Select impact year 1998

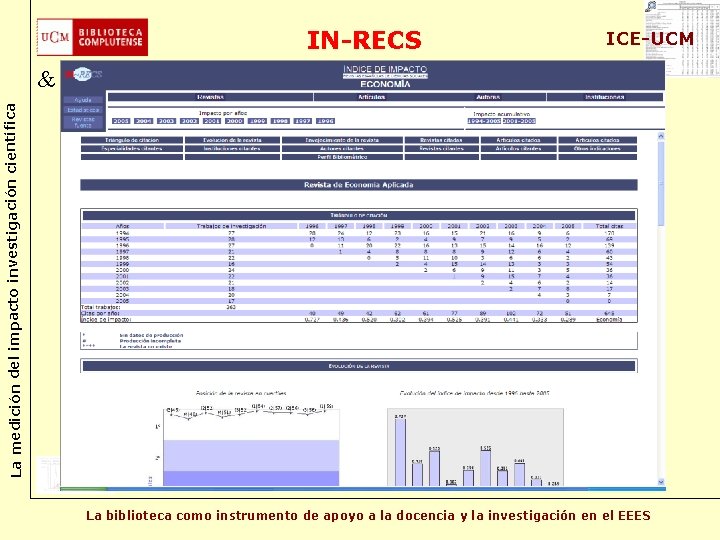pyautogui.click(x=280, y=121)
